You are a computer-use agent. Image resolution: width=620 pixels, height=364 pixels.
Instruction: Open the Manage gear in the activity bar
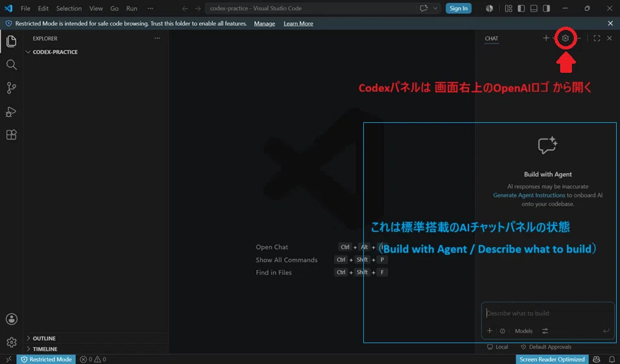tap(12, 343)
